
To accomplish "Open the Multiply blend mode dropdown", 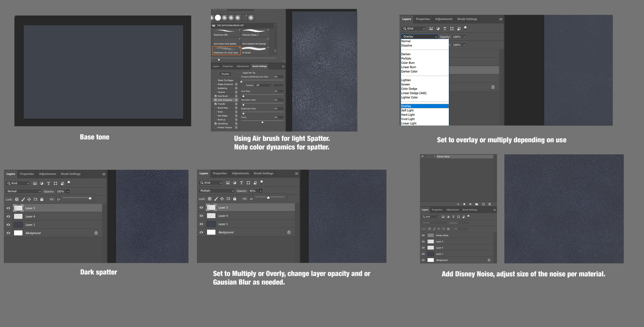I will [x=217, y=191].
